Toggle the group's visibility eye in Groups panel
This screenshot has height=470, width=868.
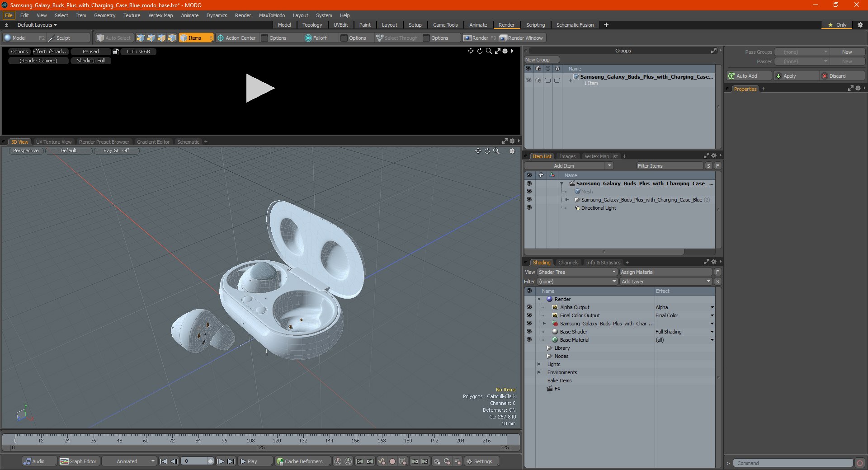528,80
